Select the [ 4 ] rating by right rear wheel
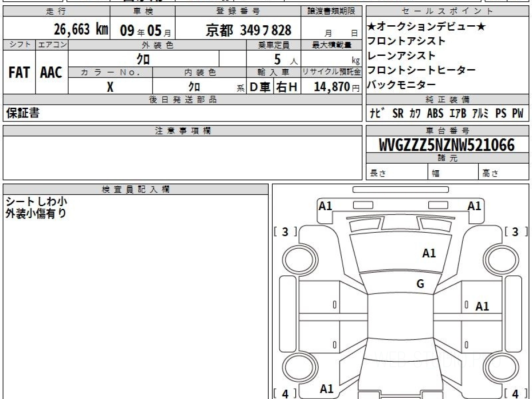532x399 pixels. pyautogui.click(x=516, y=393)
